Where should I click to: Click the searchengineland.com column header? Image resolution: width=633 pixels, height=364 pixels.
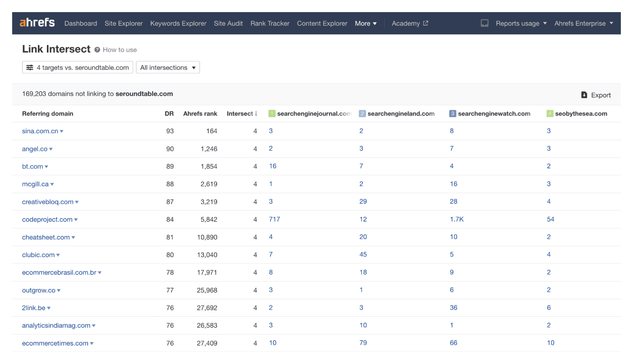(x=401, y=114)
